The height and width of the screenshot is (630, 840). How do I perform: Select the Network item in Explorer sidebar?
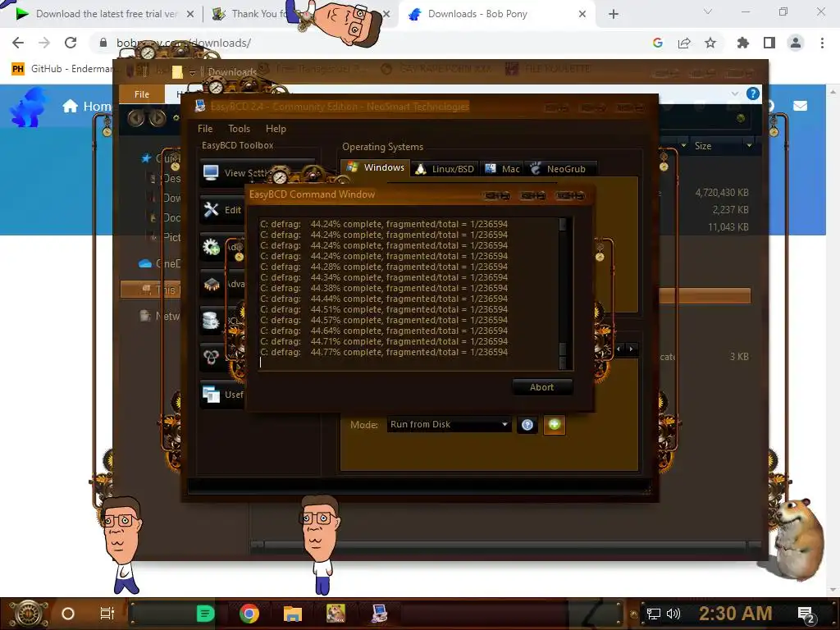160,316
